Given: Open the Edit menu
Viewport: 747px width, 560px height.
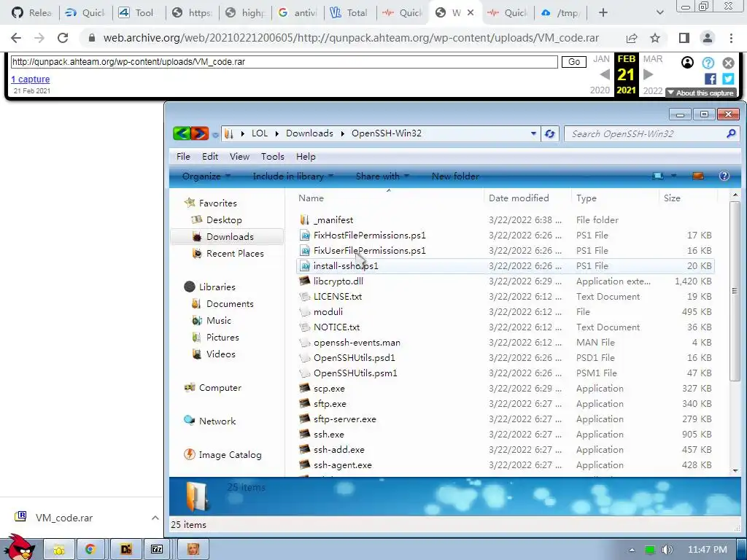Looking at the screenshot, I should click(210, 157).
